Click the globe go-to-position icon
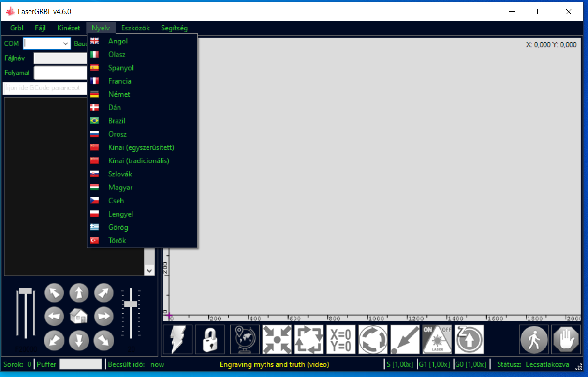Image resolution: width=588 pixels, height=377 pixels. 245,339
